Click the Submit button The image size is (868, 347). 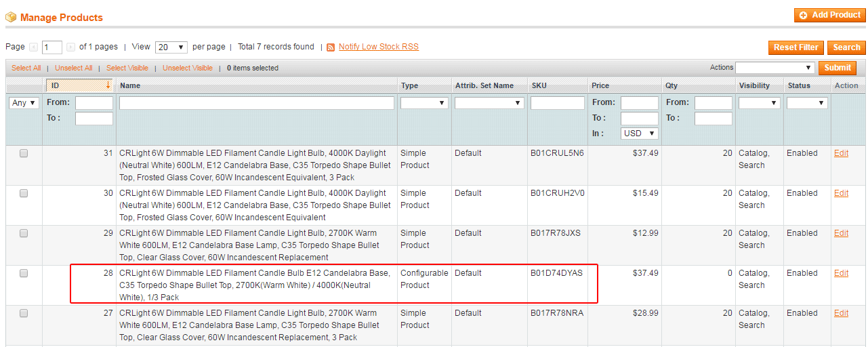838,68
